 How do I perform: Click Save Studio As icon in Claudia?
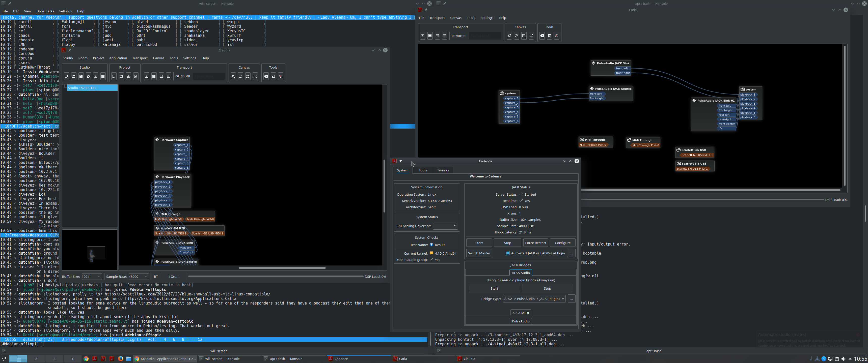tap(88, 76)
